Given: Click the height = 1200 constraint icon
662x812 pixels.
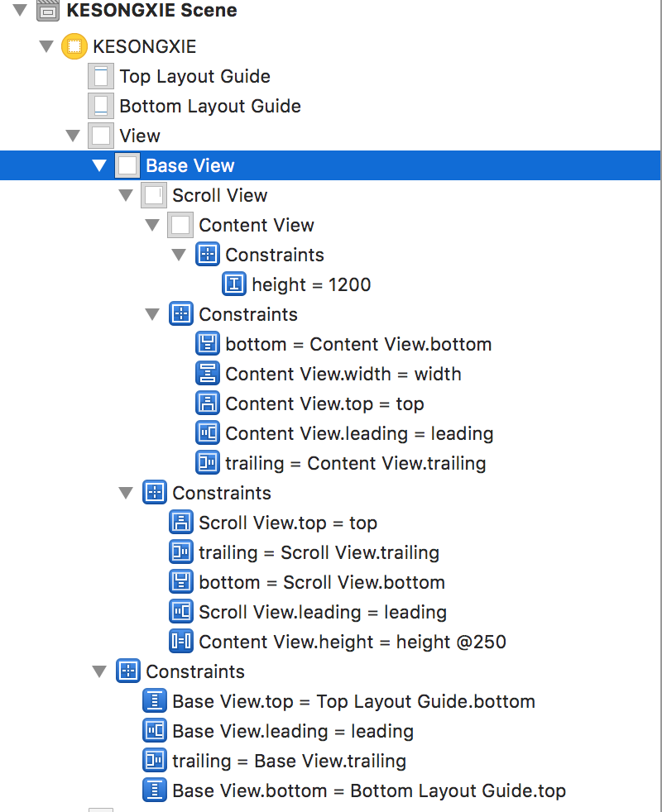Looking at the screenshot, I should [x=234, y=284].
